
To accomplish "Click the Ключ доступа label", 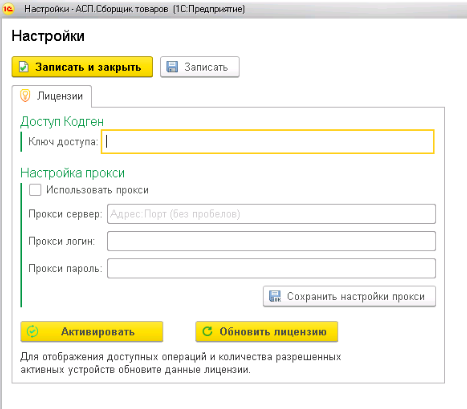I will click(x=63, y=142).
